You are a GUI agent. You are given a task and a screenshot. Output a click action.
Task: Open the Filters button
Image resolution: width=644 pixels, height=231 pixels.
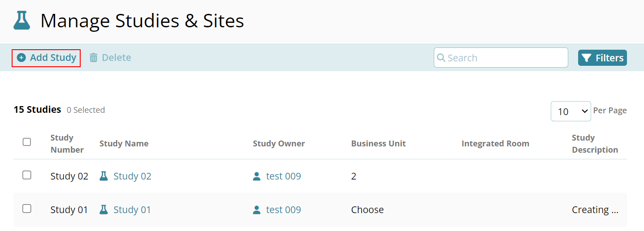(602, 58)
